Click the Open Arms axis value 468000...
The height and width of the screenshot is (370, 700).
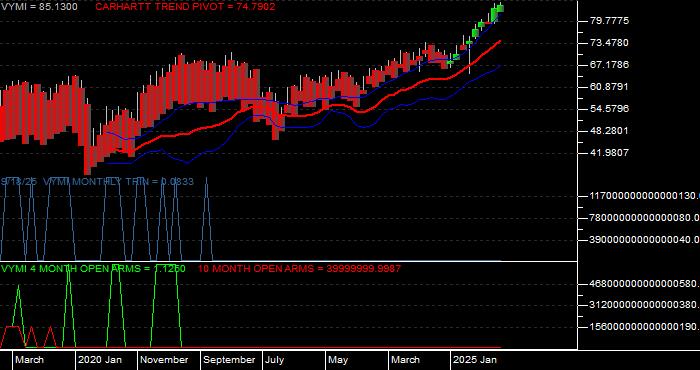[x=645, y=284]
